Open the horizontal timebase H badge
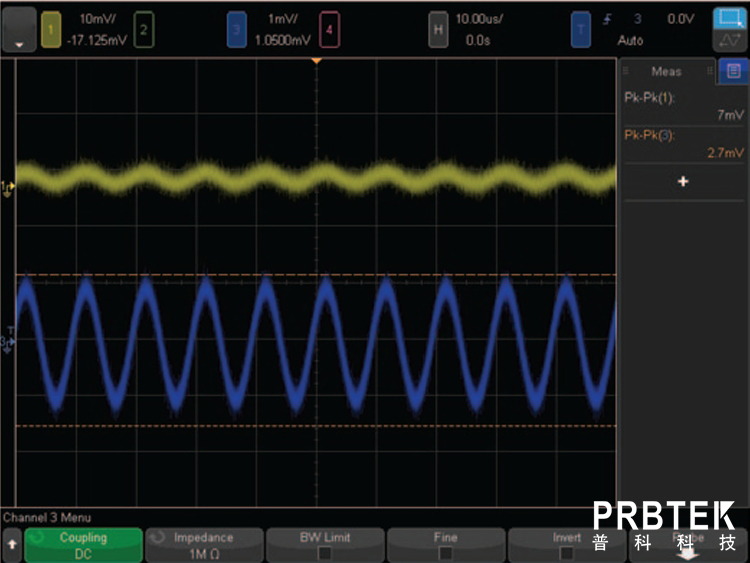This screenshot has width=750, height=563. point(437,30)
